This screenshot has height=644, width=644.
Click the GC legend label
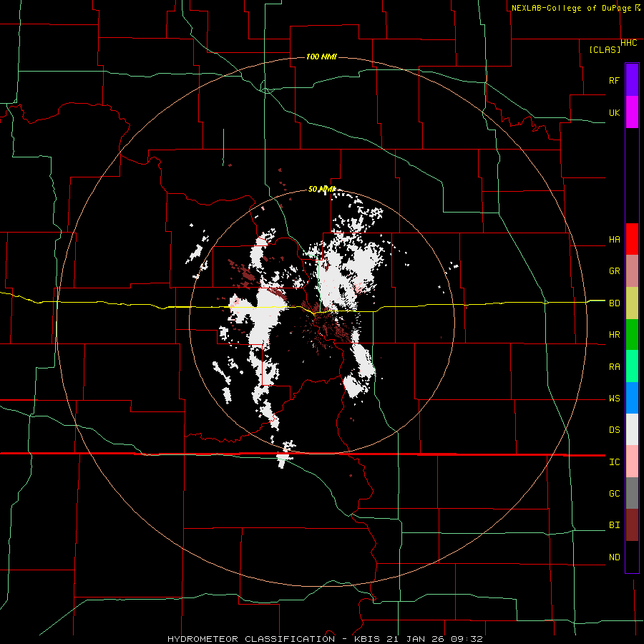(x=614, y=494)
